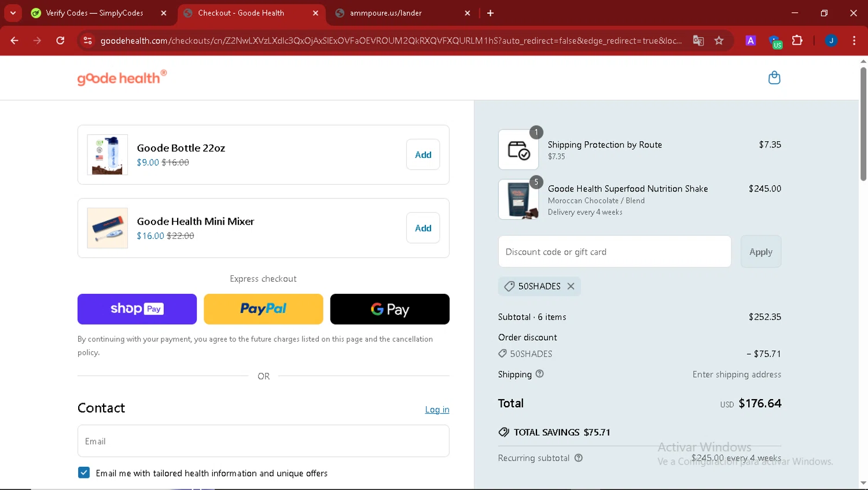Remove the 50SHADES discount tag
The image size is (868, 490).
click(571, 286)
